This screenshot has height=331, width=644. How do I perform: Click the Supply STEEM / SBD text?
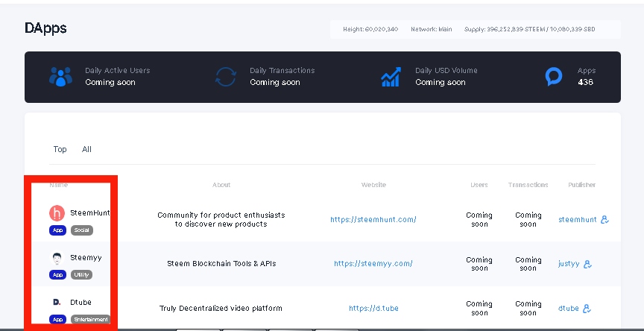[x=529, y=29]
